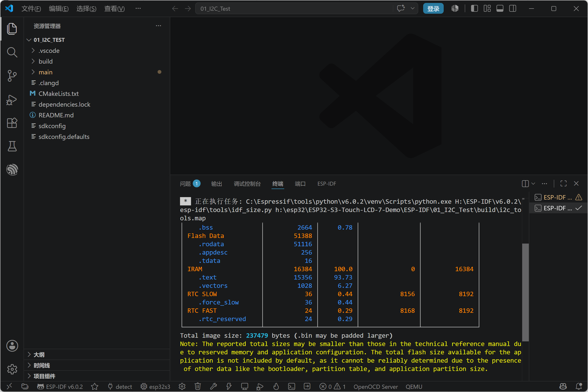588x392 pixels.
Task: Open the Extensions view
Action: tap(12, 123)
